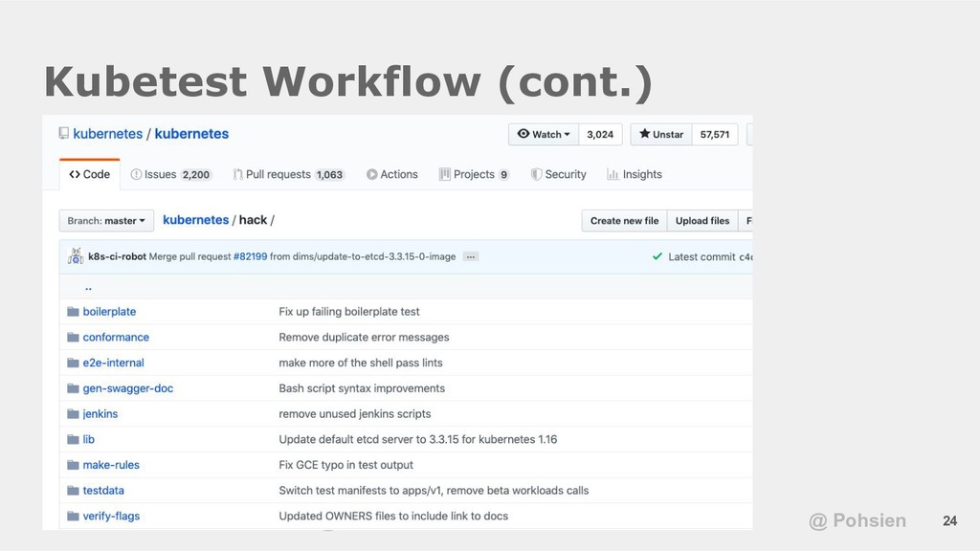The width and height of the screenshot is (980, 551).
Task: Open the Actions tab
Action: 391,174
